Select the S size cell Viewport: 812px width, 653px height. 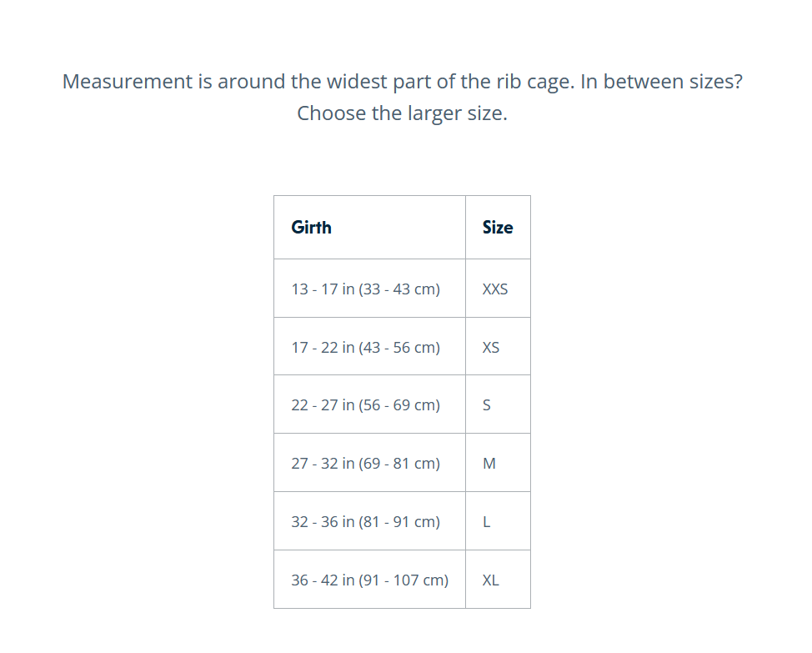pos(498,404)
